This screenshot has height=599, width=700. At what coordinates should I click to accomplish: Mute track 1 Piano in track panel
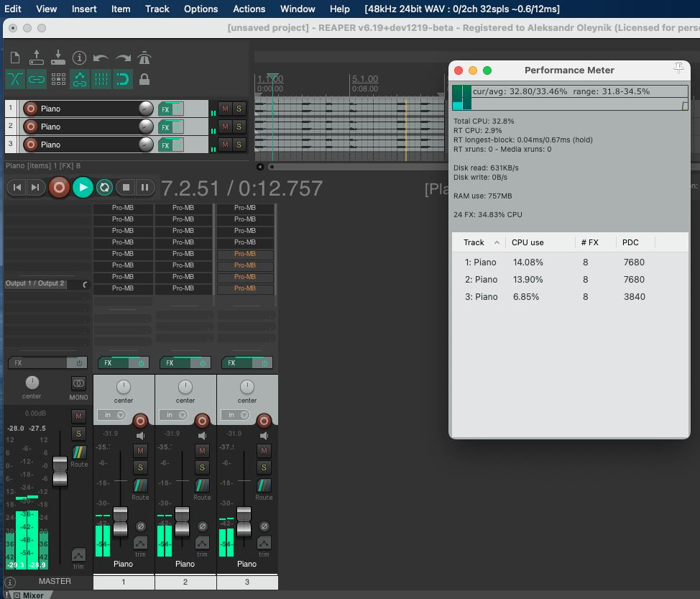pos(225,109)
